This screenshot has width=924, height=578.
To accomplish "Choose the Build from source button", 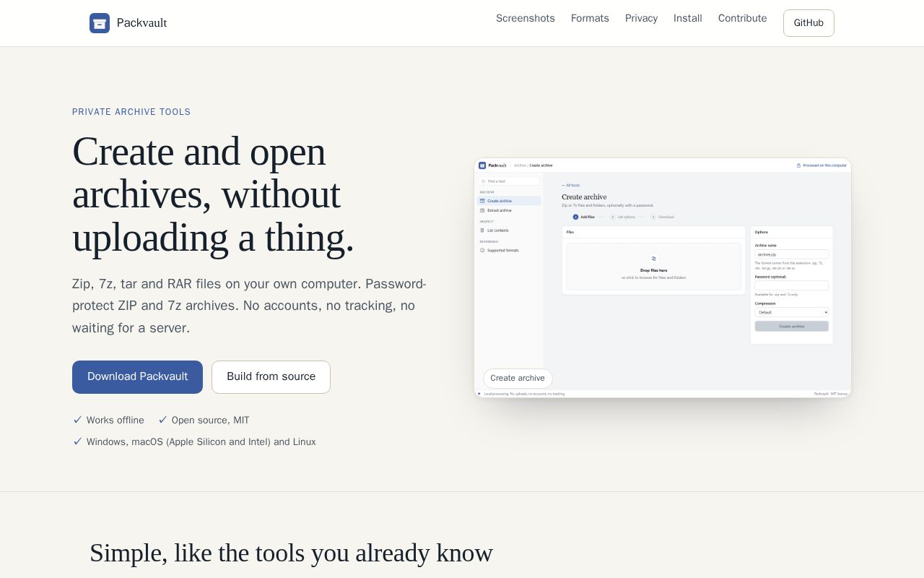I will tap(271, 377).
